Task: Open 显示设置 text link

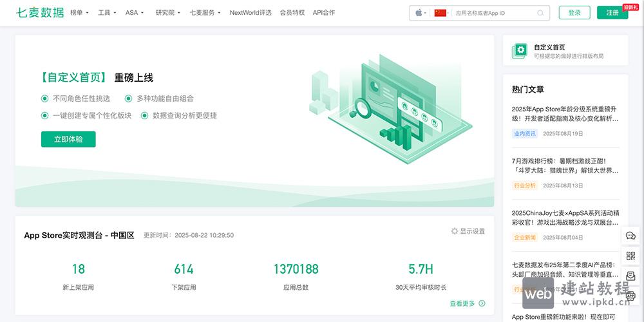Action: coord(472,231)
